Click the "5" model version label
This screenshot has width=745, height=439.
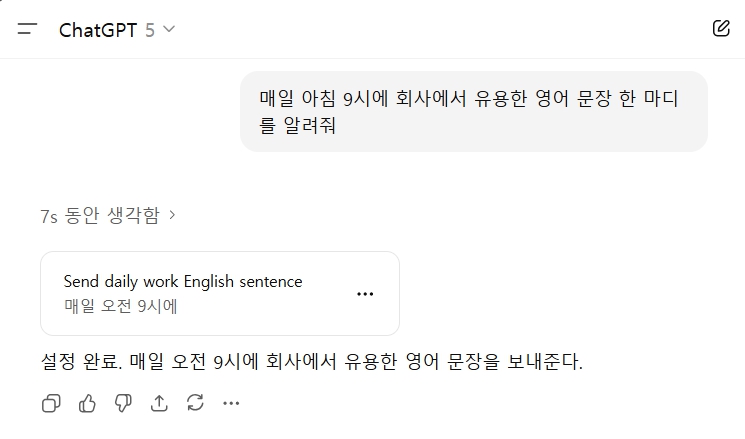[x=150, y=29]
